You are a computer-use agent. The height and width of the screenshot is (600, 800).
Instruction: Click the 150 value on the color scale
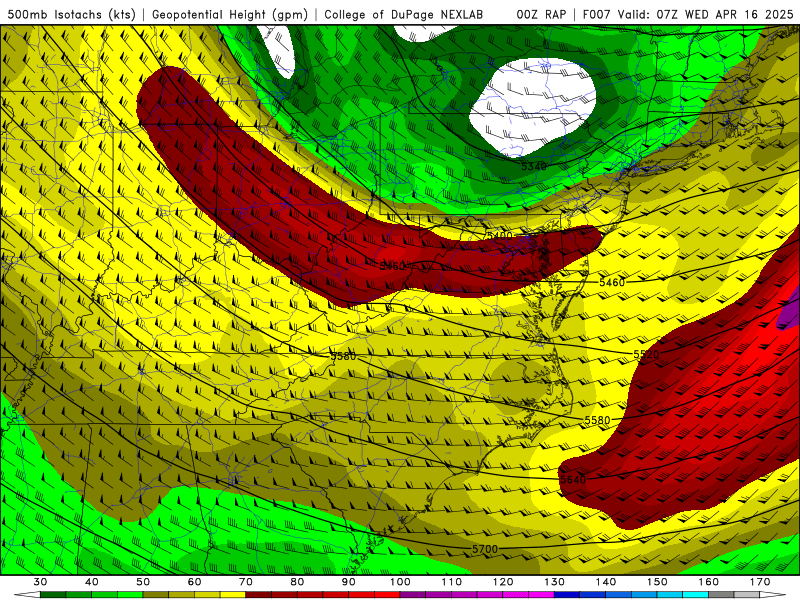pyautogui.click(x=658, y=582)
